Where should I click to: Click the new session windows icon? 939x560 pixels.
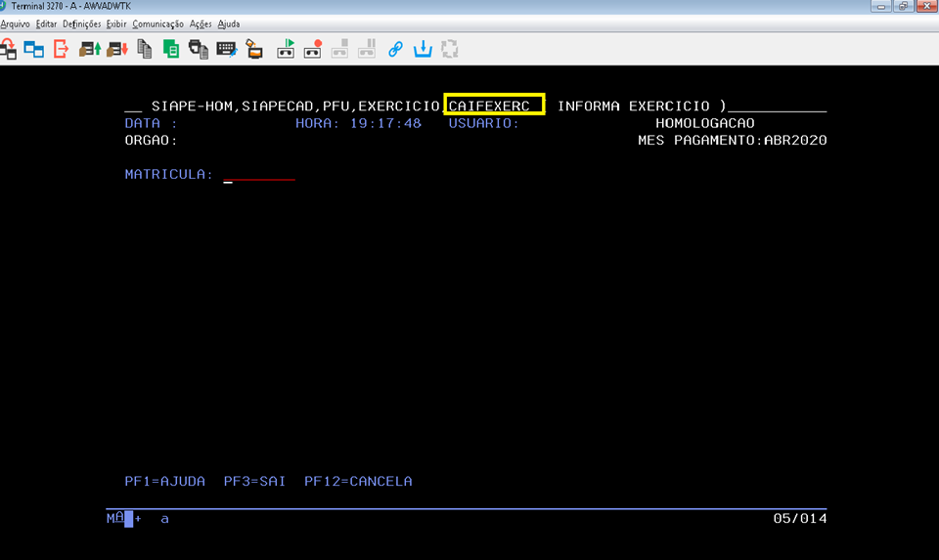(34, 48)
